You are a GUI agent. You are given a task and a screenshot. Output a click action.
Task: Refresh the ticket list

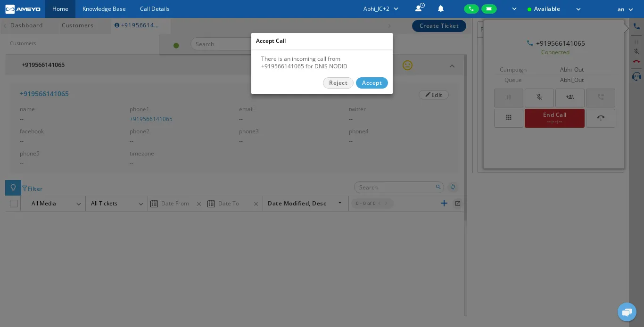(x=453, y=187)
